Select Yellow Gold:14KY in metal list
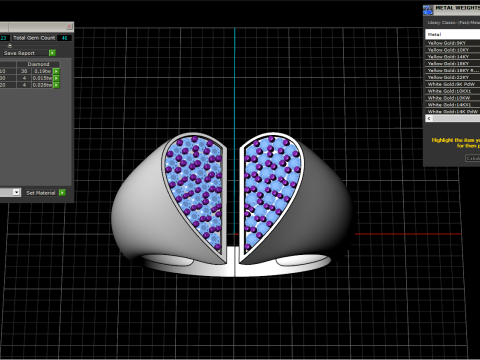Screen dimensions: 480x360 (453, 57)
